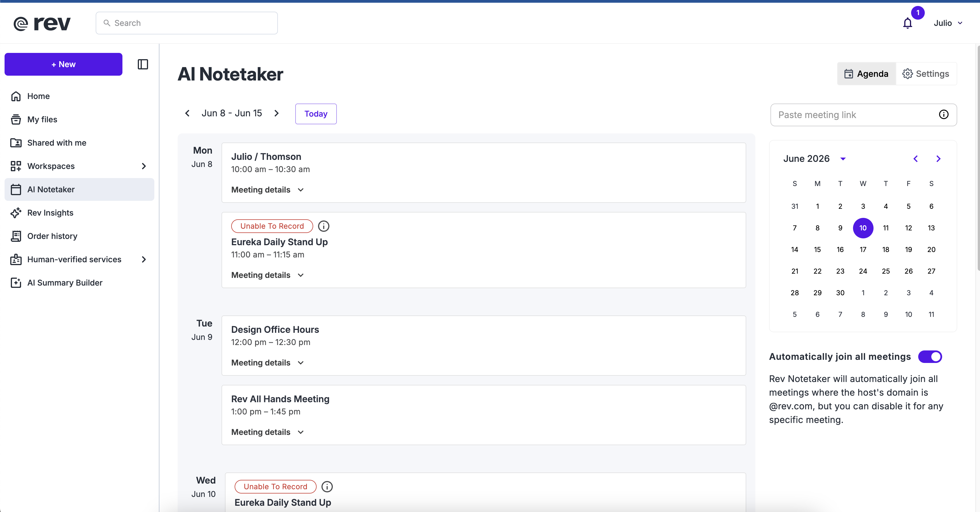Switch to the Settings tab
This screenshot has width=980, height=512.
926,74
